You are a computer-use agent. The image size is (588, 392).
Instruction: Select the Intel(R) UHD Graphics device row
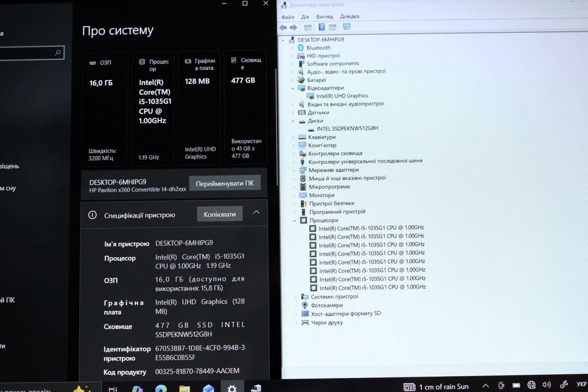(337, 96)
